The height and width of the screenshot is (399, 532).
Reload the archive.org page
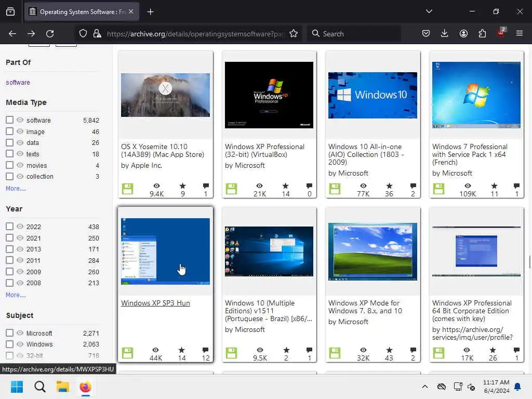(50, 34)
